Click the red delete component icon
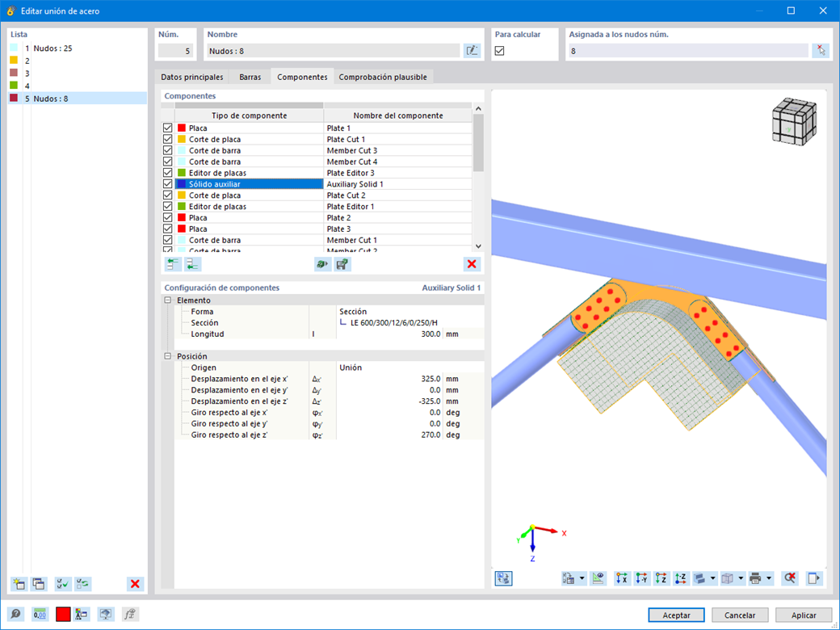 coord(472,264)
